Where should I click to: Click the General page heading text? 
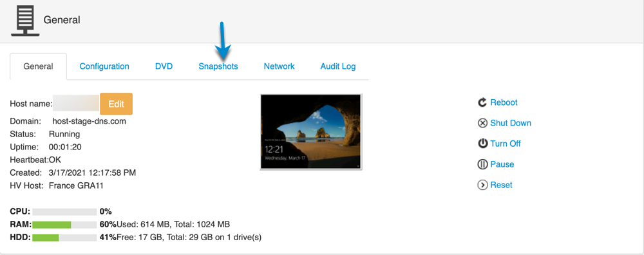click(62, 20)
